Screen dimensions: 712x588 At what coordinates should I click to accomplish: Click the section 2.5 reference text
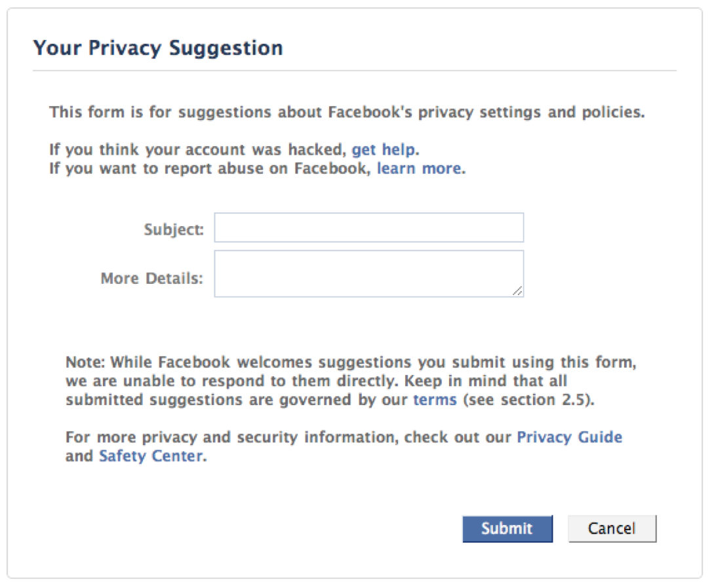[528, 400]
